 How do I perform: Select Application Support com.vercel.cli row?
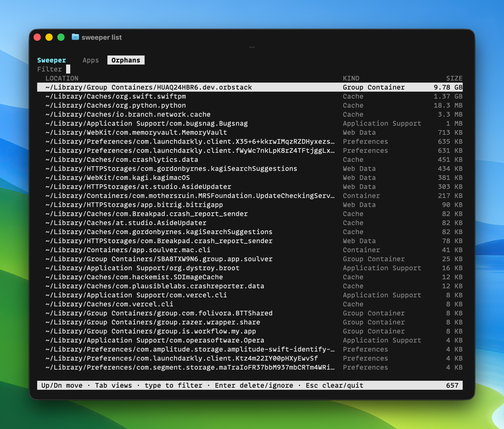coord(250,295)
